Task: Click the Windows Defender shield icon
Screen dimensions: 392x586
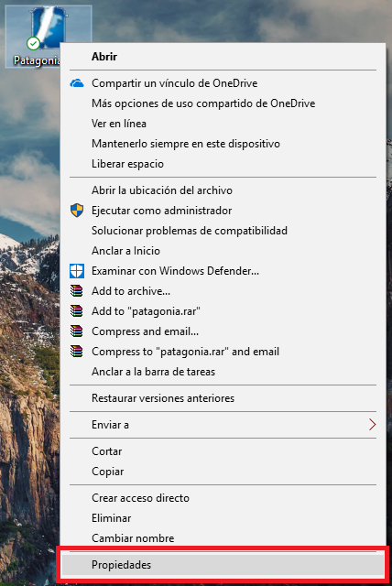Action: click(77, 271)
